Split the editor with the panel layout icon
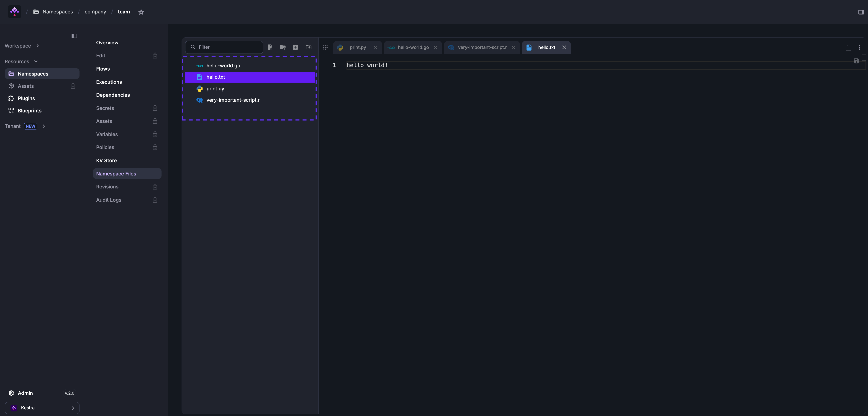 point(848,48)
